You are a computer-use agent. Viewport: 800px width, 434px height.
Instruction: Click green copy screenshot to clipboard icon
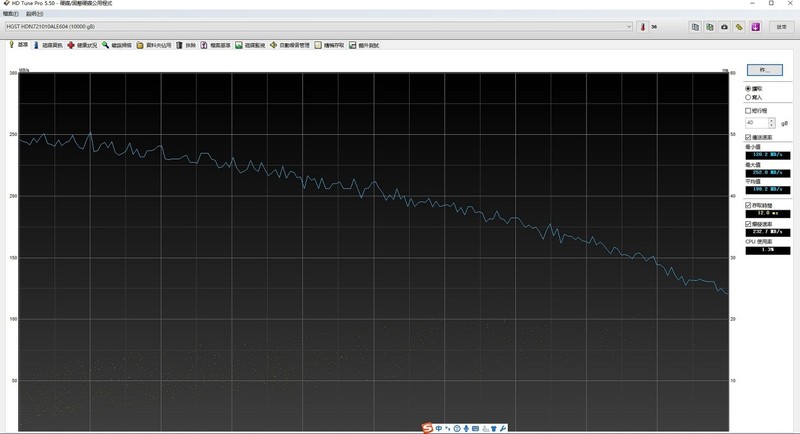click(x=710, y=27)
